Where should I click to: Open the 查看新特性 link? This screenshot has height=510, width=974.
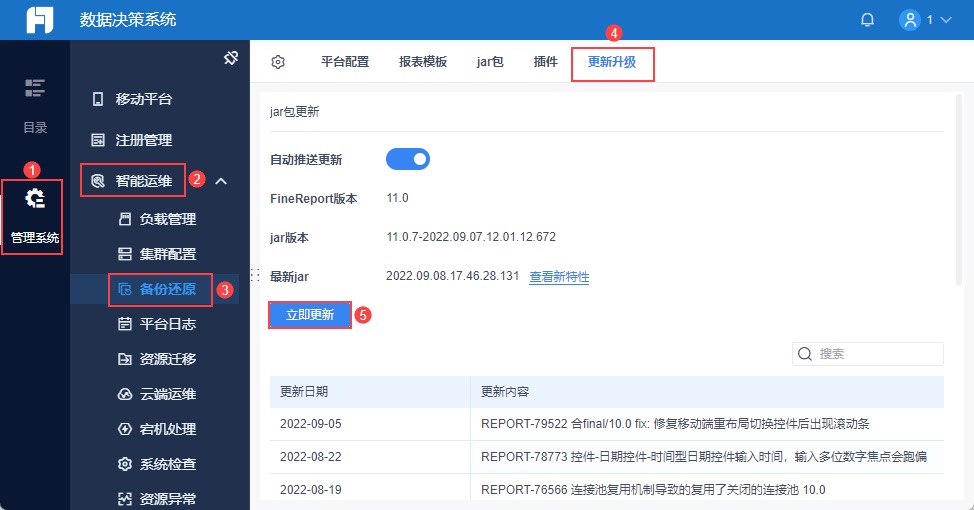(559, 276)
